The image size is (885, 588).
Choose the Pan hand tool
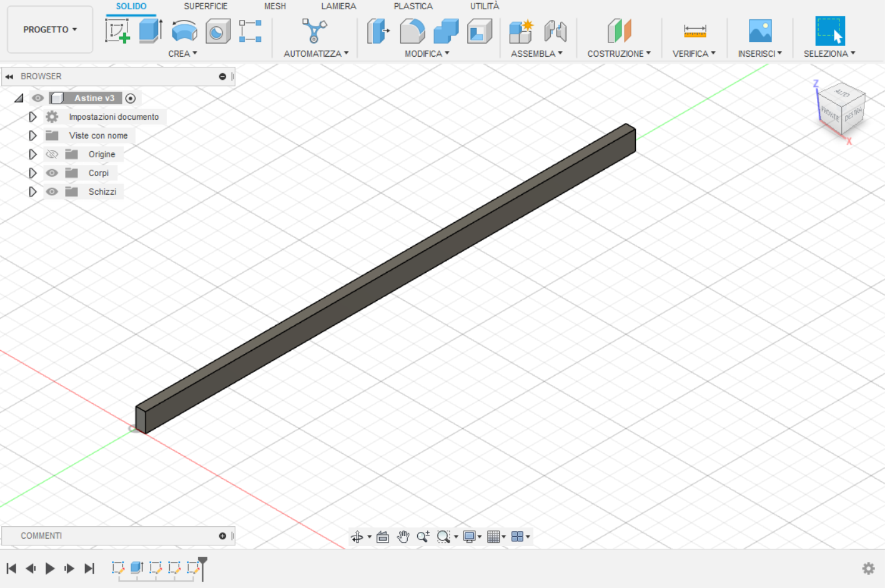coord(403,537)
